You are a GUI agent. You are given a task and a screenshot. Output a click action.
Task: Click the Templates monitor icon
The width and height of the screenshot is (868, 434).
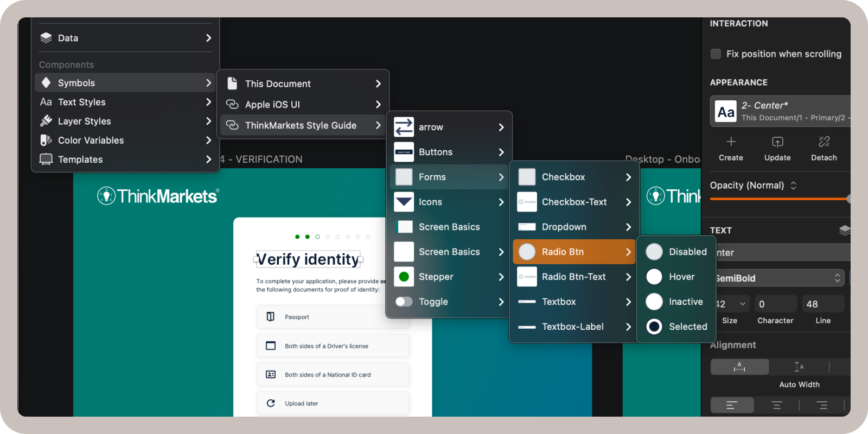click(x=46, y=159)
